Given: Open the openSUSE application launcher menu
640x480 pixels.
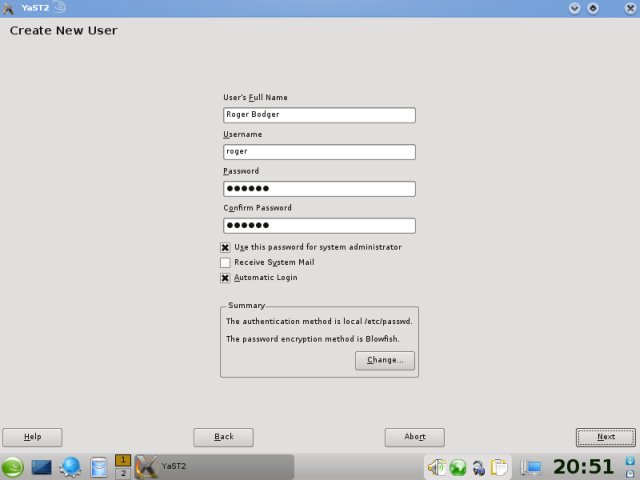Looking at the screenshot, I should click(x=12, y=467).
